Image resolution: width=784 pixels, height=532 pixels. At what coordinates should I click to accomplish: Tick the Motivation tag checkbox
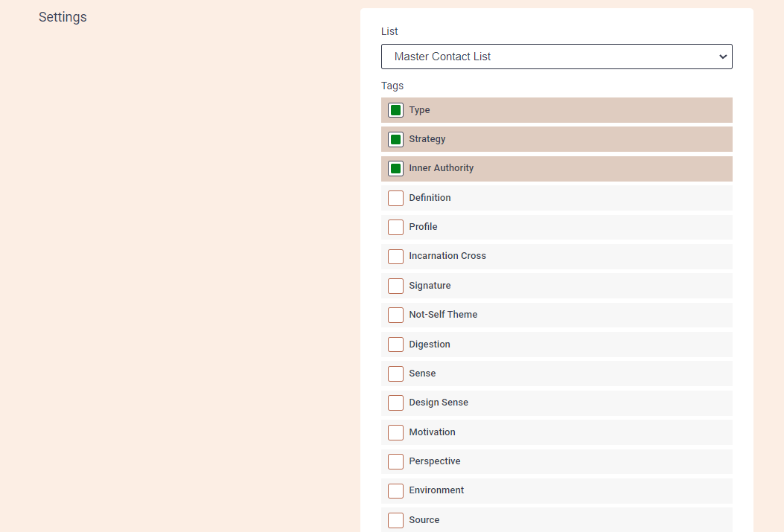[395, 432]
